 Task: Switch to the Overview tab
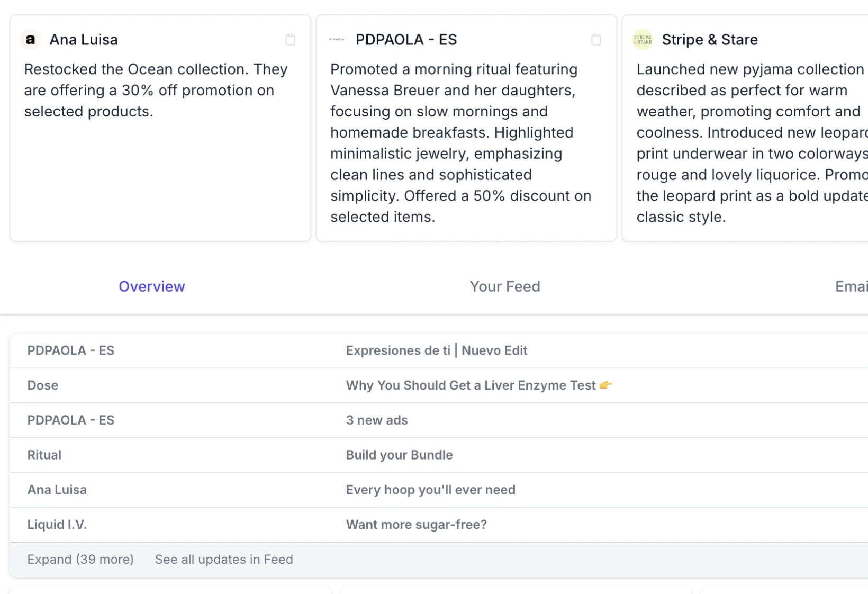[x=152, y=286]
